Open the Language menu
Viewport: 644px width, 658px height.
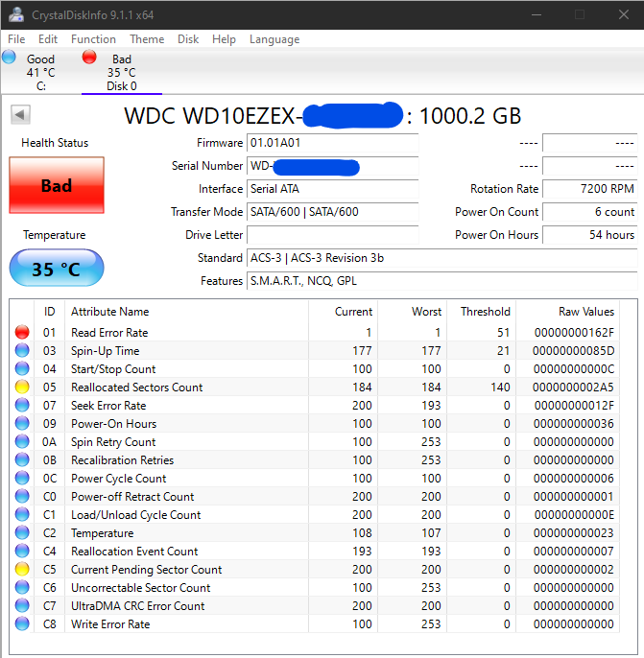(x=274, y=39)
